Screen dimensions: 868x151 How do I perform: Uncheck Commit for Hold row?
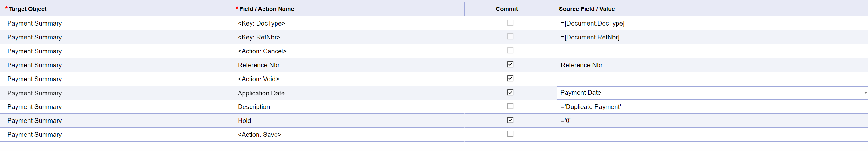510,120
